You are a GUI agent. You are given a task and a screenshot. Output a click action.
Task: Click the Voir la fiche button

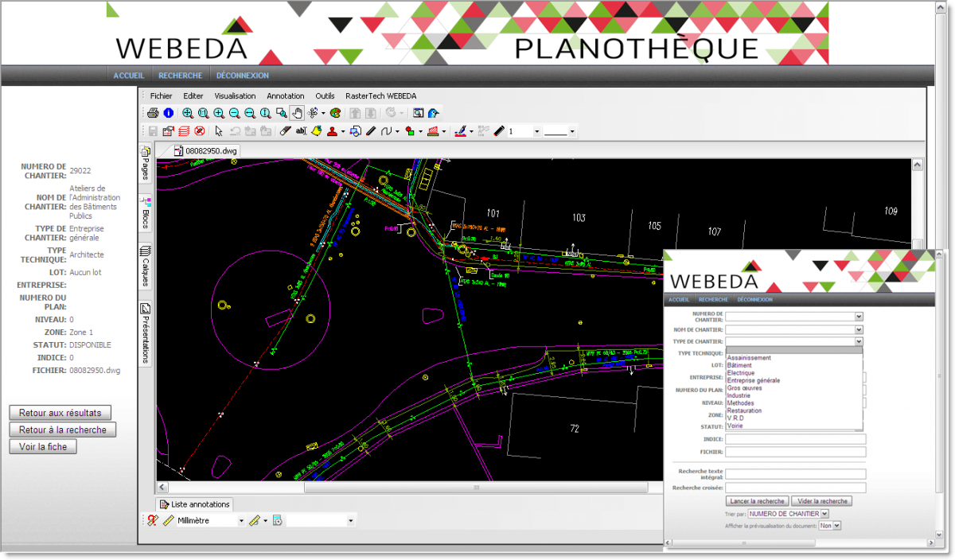point(43,446)
